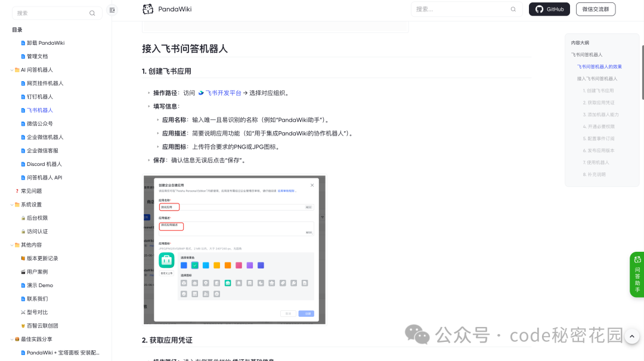644x361 pixels.
Task: Open the 企业微信客服 page
Action: (x=43, y=150)
